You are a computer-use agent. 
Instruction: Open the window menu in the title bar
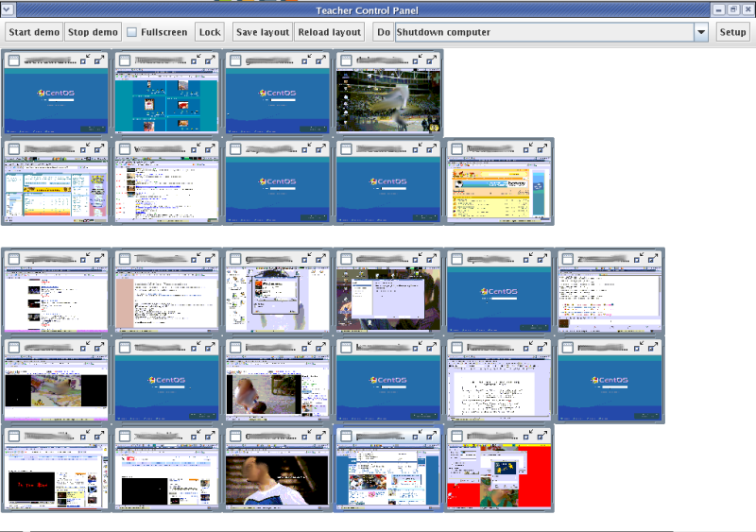tap(8, 9)
